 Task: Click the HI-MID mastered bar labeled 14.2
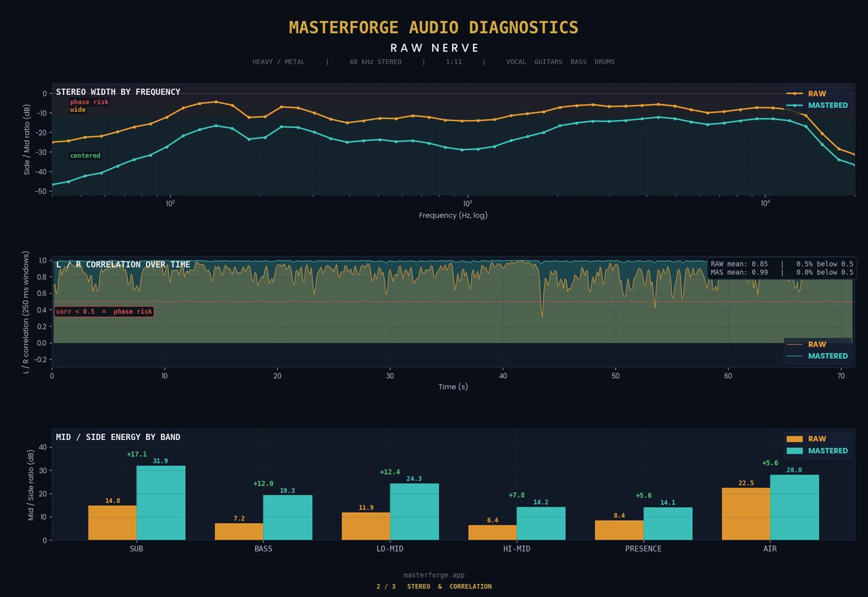pos(541,523)
